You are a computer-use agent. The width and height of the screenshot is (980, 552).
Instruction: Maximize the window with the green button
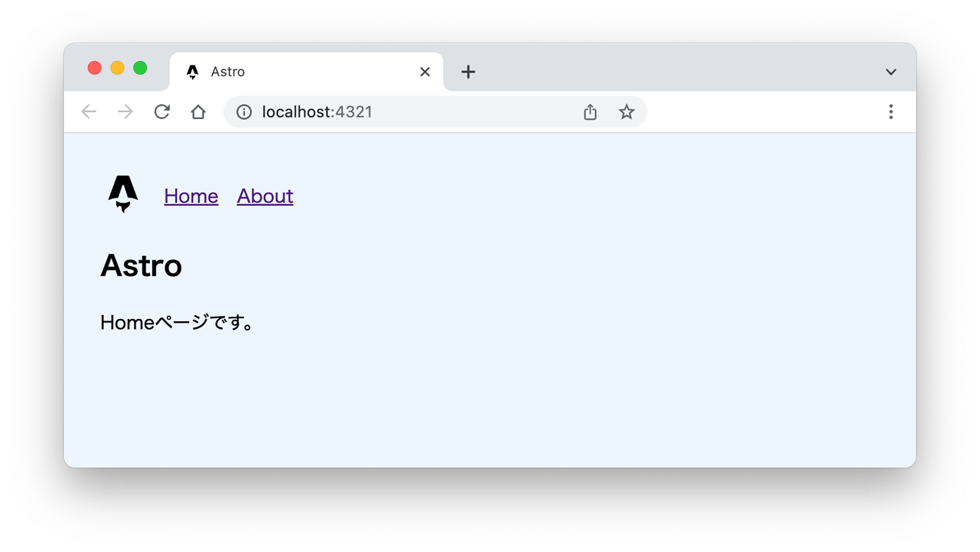pyautogui.click(x=140, y=68)
